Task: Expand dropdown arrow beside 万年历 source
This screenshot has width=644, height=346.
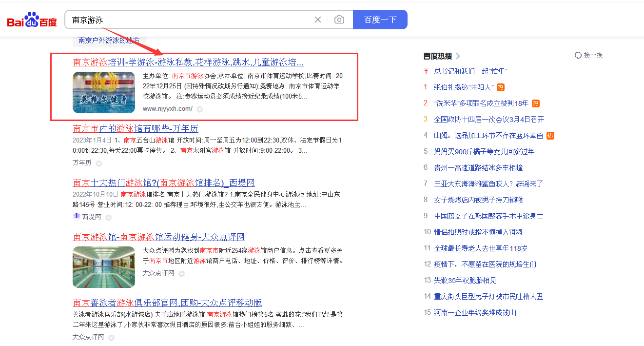Action: click(98, 163)
